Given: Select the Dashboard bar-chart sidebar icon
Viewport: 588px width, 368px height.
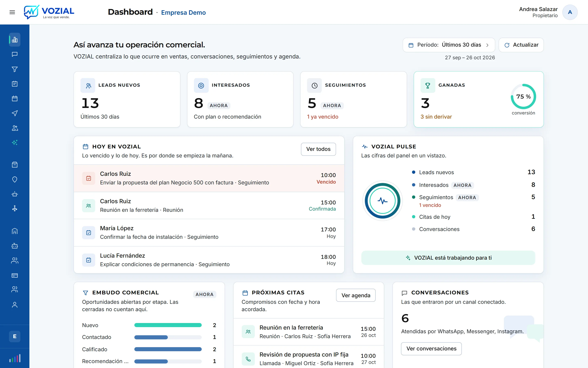Looking at the screenshot, I should 14,39.
